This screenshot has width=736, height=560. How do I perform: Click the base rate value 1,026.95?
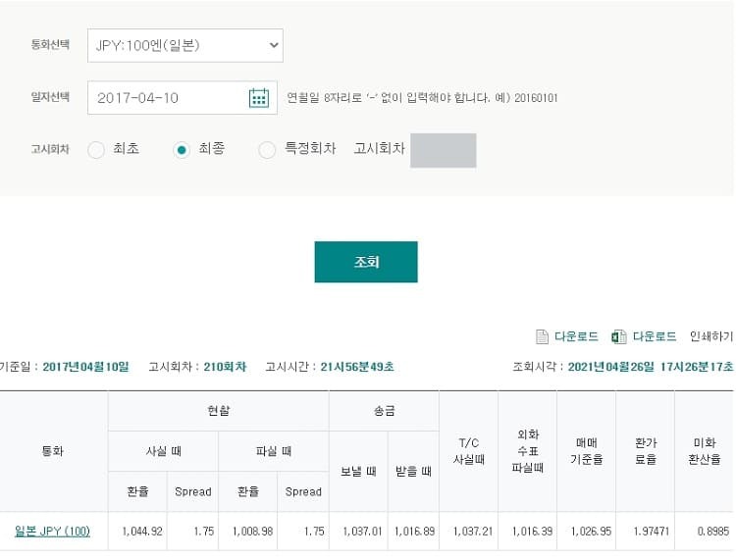pos(591,531)
